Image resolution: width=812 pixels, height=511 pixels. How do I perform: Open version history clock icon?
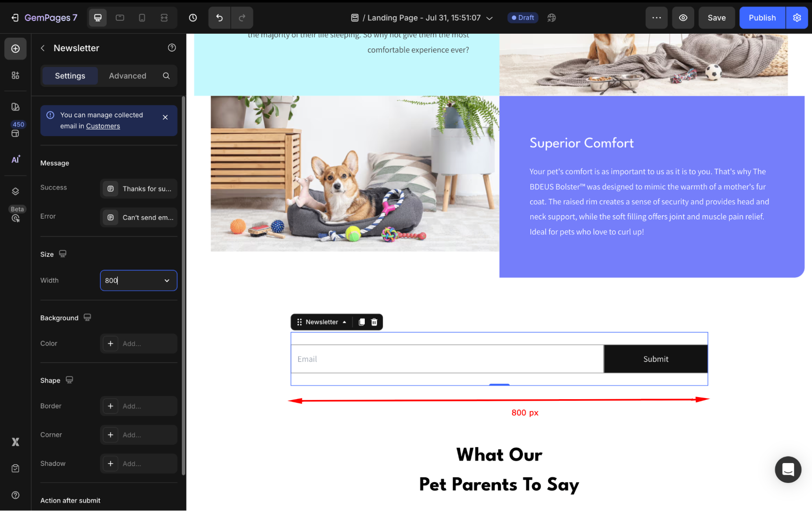193,18
